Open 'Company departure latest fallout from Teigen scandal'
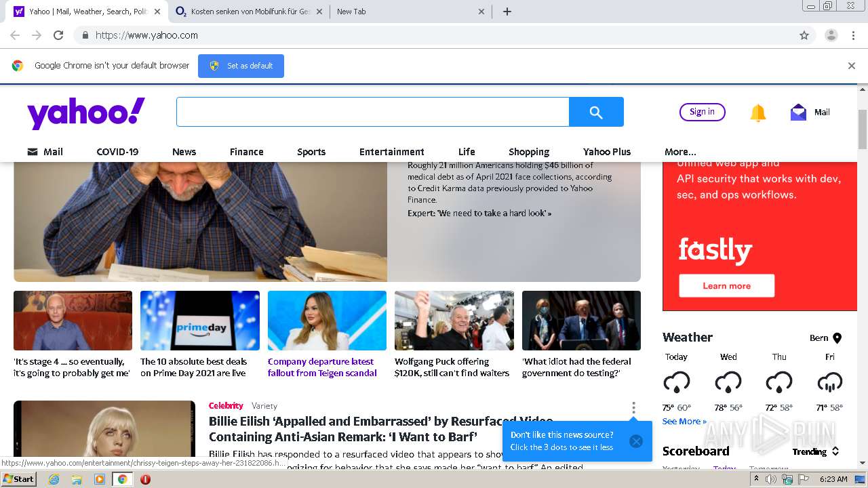This screenshot has height=488, width=868. 322,367
